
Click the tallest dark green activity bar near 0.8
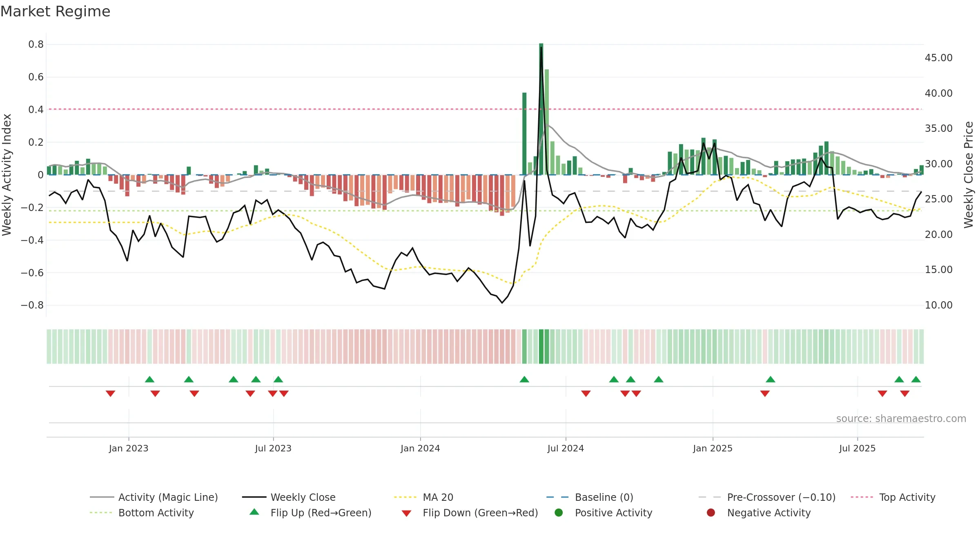(541, 109)
